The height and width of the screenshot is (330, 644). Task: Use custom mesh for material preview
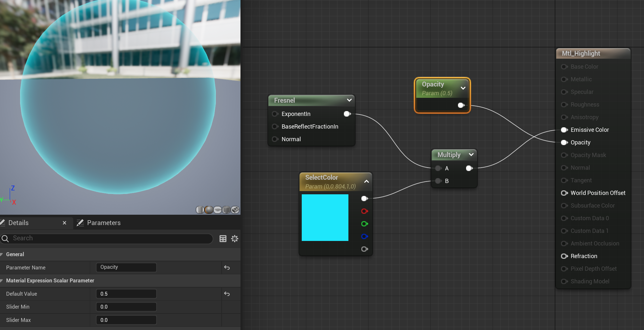point(235,210)
